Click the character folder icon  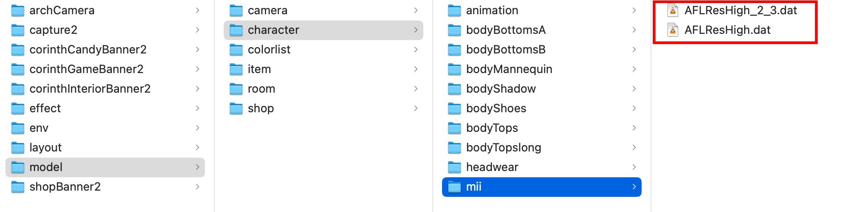click(236, 30)
